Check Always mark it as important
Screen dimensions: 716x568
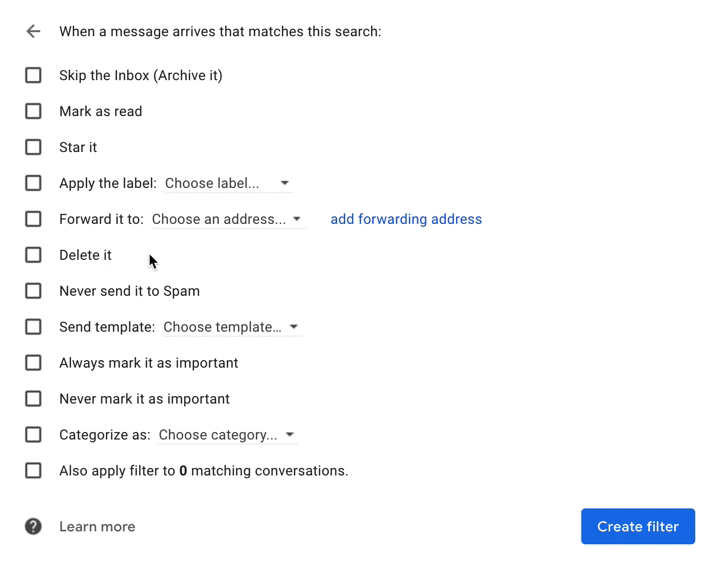pyautogui.click(x=33, y=363)
